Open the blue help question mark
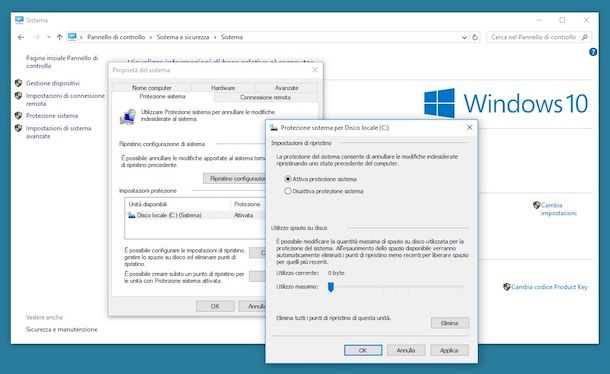This screenshot has width=610, height=374. 593,52
